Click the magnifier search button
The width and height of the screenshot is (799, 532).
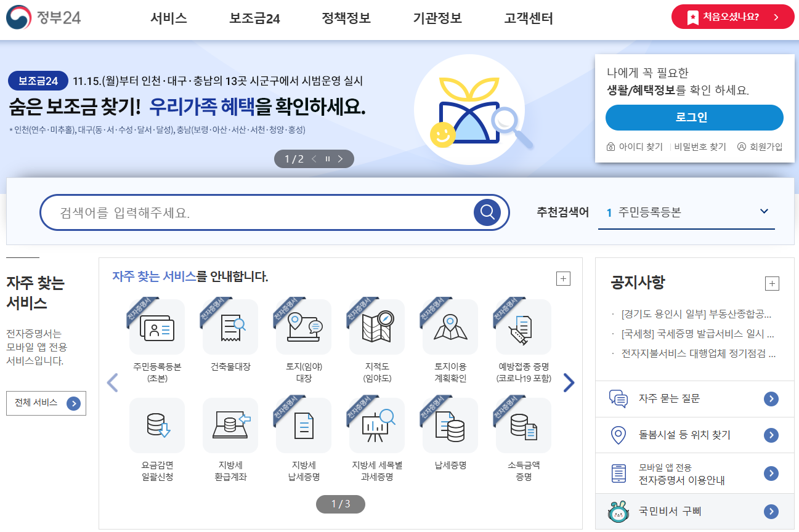(x=487, y=212)
